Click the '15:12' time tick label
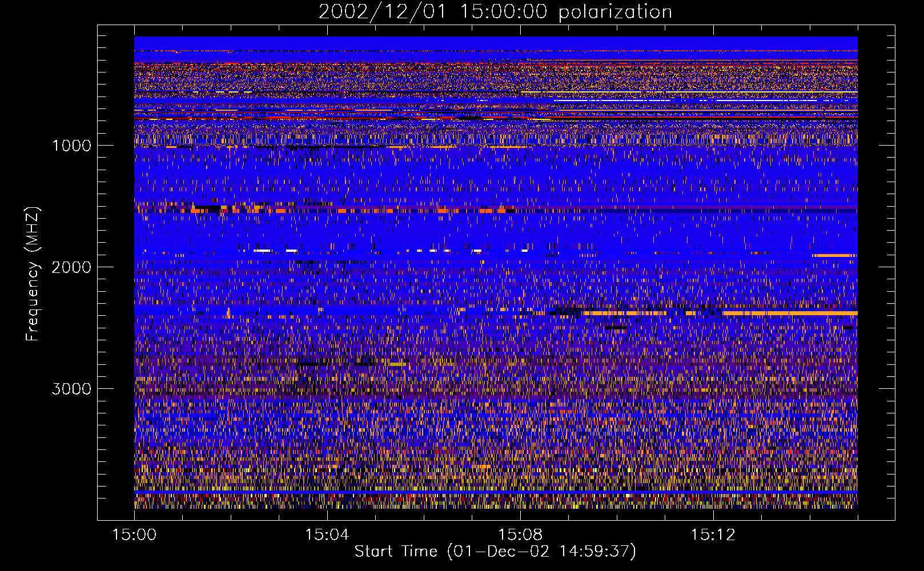Viewport: 924px width, 571px height. (713, 535)
